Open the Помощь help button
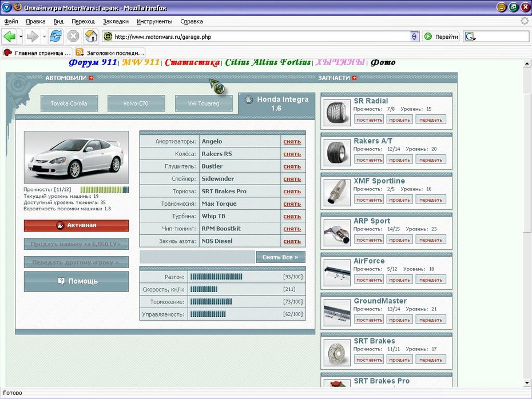Screen dimensions: 532x399 pos(76,281)
